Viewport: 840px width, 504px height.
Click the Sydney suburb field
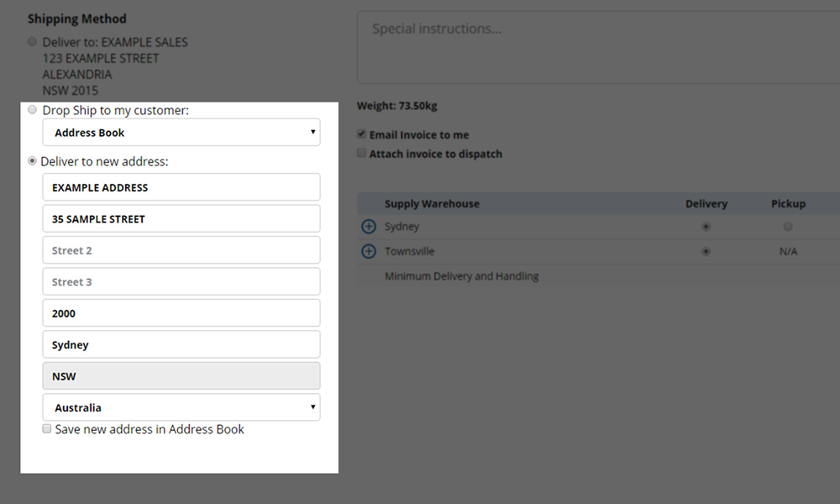point(181,345)
